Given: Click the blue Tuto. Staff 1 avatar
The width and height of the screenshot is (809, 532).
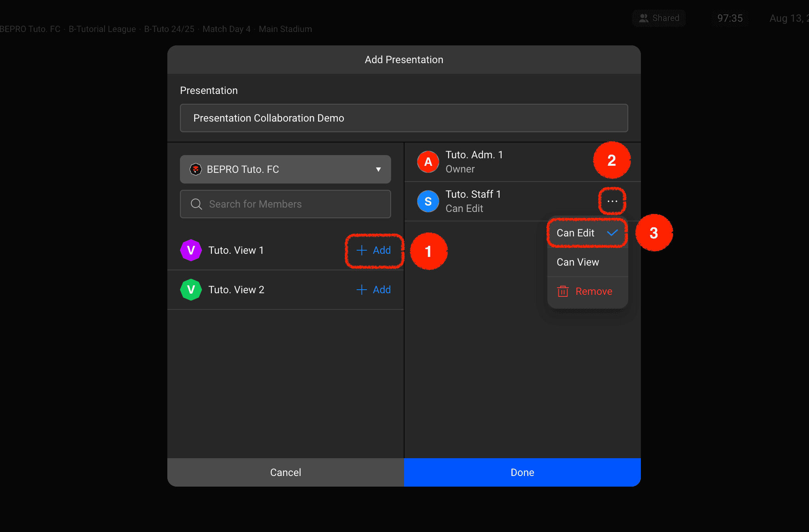Looking at the screenshot, I should point(428,201).
